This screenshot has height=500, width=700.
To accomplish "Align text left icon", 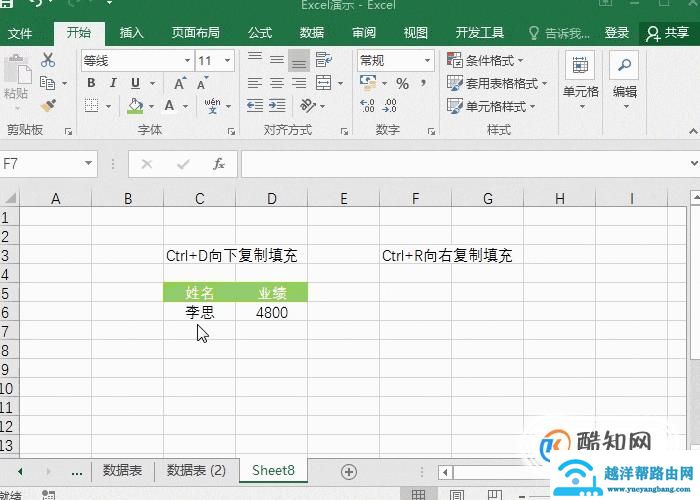I will (x=255, y=83).
